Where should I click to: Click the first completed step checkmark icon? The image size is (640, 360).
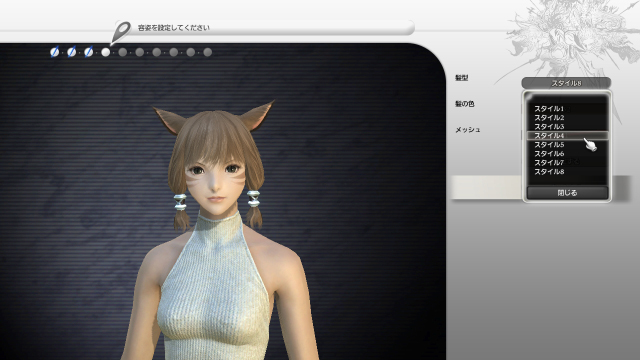[x=54, y=52]
